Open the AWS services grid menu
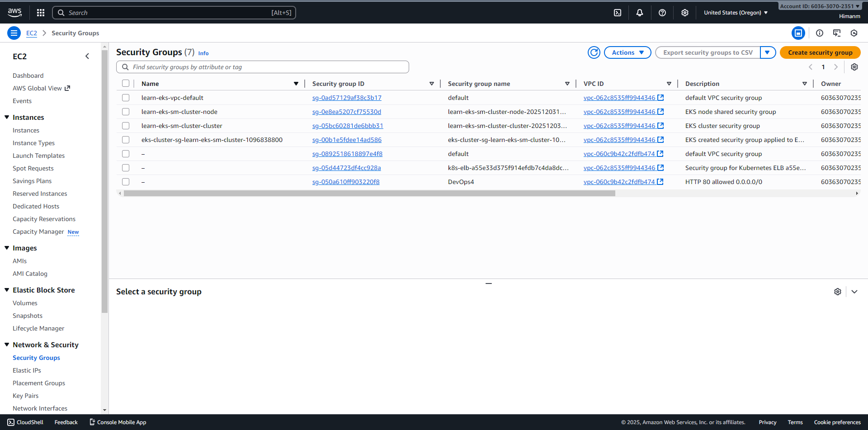The image size is (868, 430). [41, 13]
